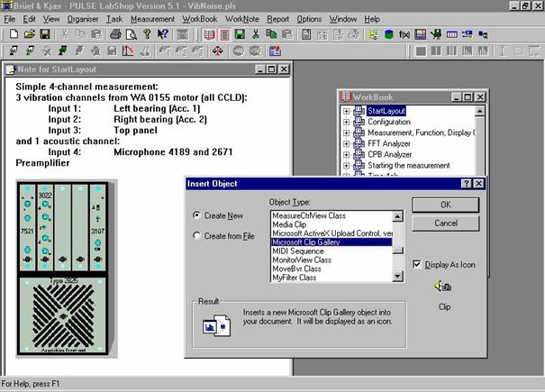Click the yellow question mark Help icon
The image size is (545, 392).
(148, 34)
